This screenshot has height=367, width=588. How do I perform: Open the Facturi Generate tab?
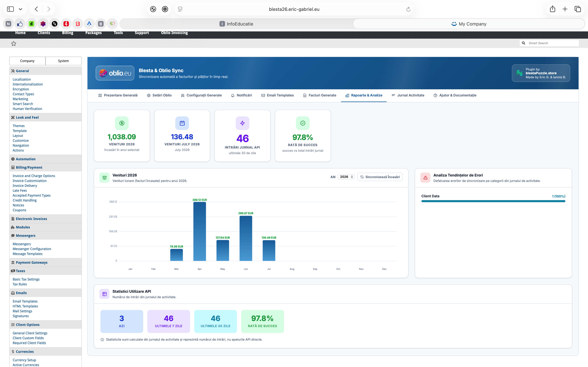tap(320, 95)
